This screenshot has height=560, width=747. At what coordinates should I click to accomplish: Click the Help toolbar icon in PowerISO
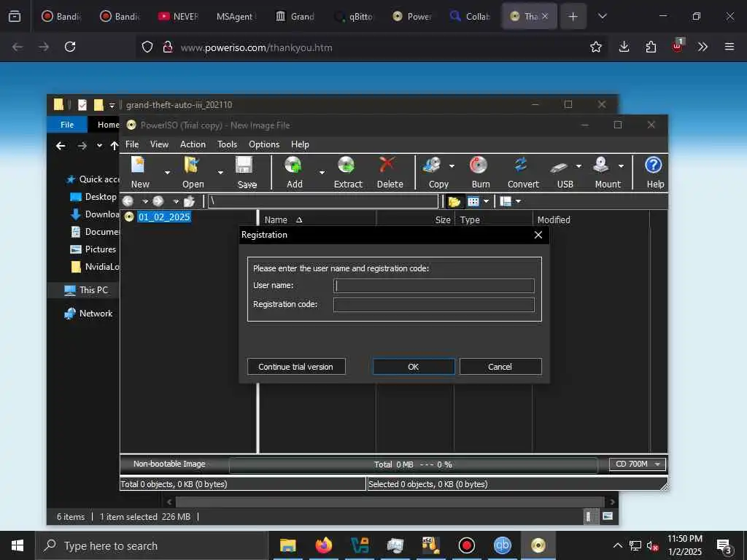pos(653,166)
